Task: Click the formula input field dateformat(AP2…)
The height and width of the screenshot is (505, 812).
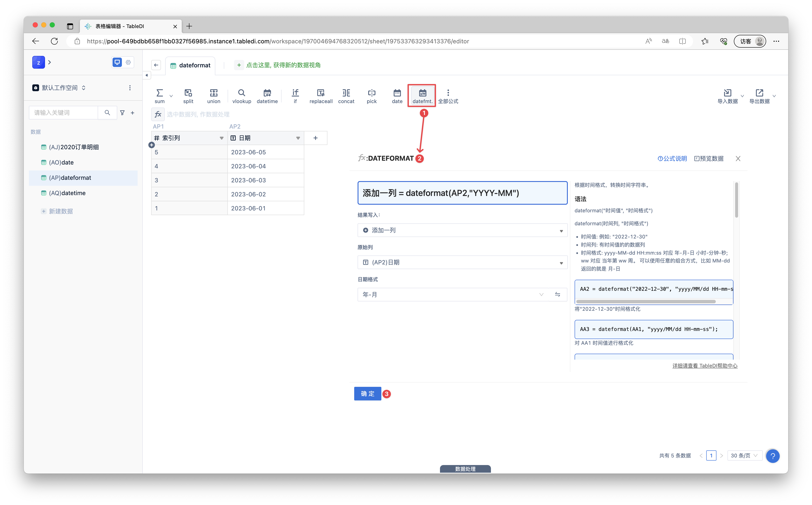Action: [x=462, y=193]
